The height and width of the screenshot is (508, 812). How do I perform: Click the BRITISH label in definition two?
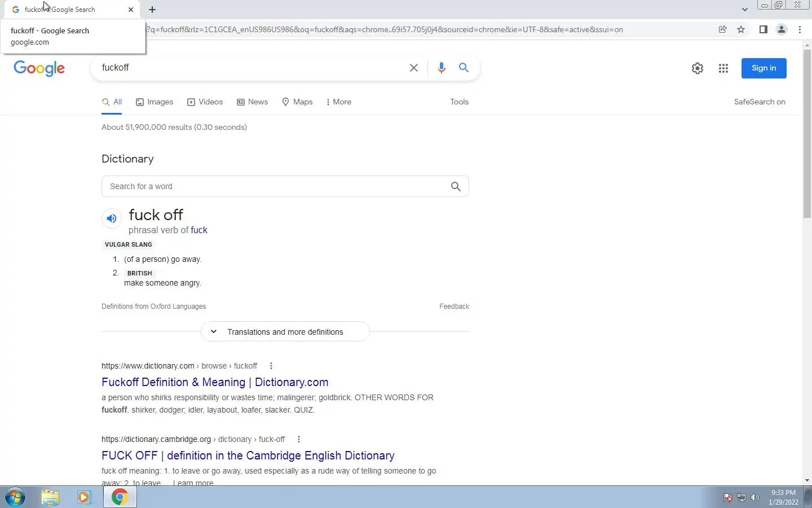139,273
